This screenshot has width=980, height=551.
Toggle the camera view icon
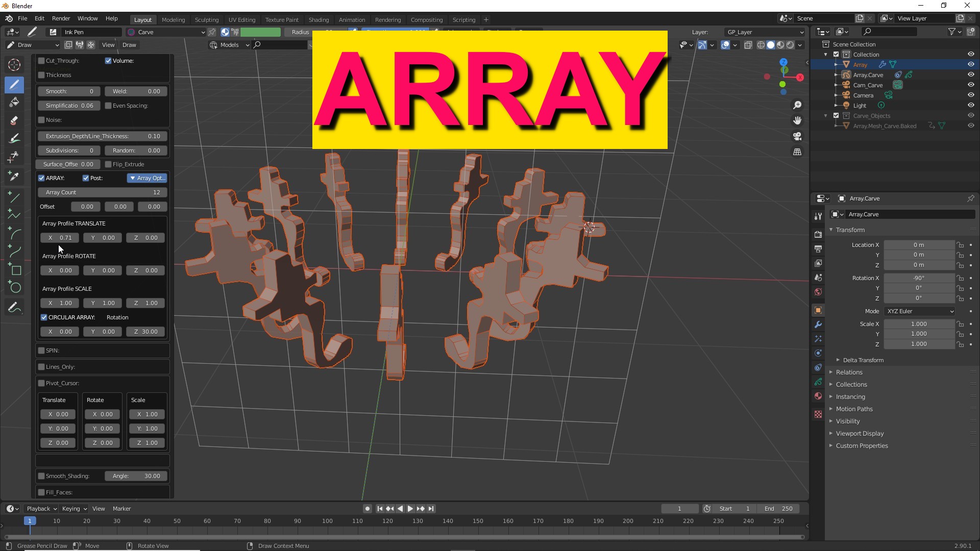coord(797,136)
